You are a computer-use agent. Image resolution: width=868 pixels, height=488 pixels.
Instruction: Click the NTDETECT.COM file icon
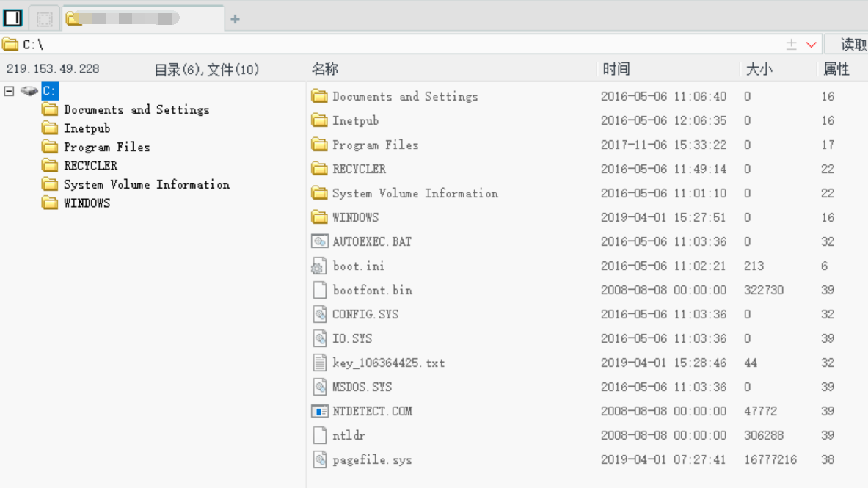click(x=319, y=411)
